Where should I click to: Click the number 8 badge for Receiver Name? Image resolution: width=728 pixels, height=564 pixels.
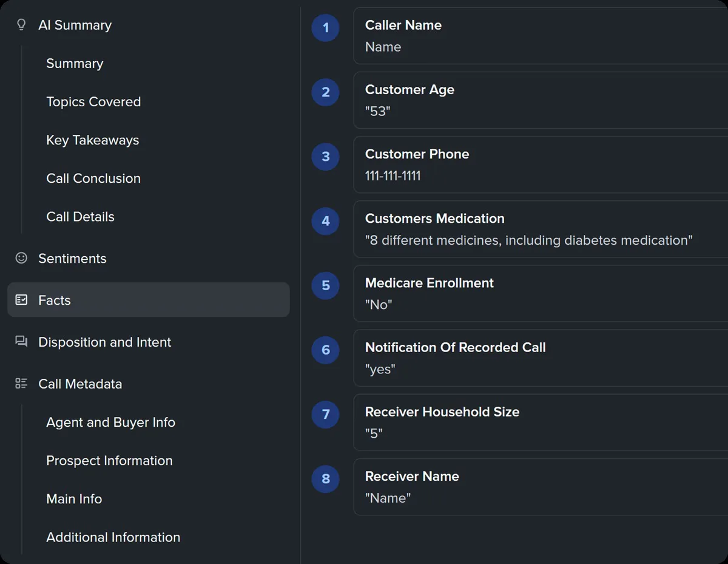[326, 479]
